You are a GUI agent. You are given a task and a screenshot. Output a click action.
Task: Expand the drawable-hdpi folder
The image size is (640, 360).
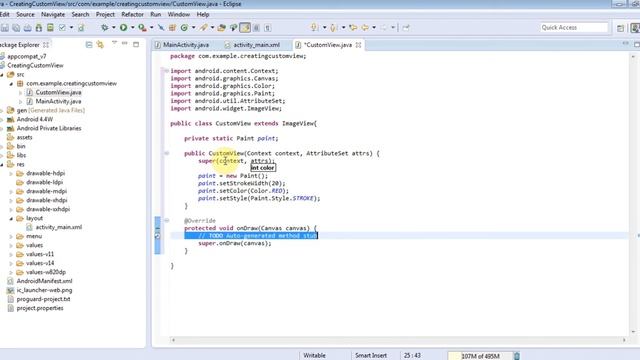coord(11,173)
